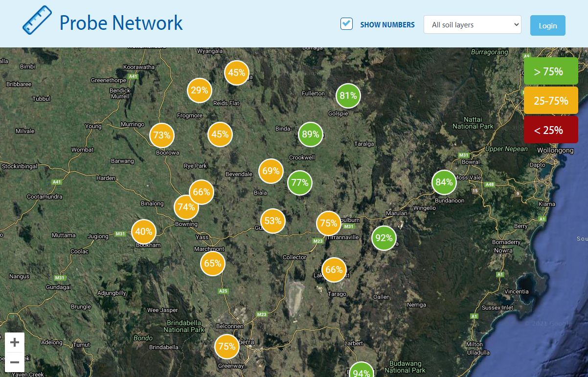Image resolution: width=588 pixels, height=377 pixels.
Task: Click the 66% probe near Lake Bathurst
Action: coord(334,269)
